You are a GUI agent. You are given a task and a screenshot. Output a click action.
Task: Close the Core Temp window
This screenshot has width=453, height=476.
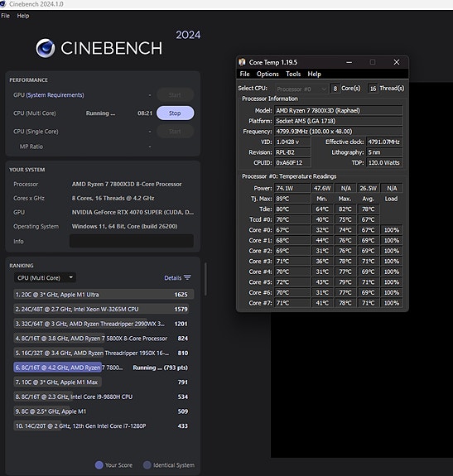tap(397, 62)
